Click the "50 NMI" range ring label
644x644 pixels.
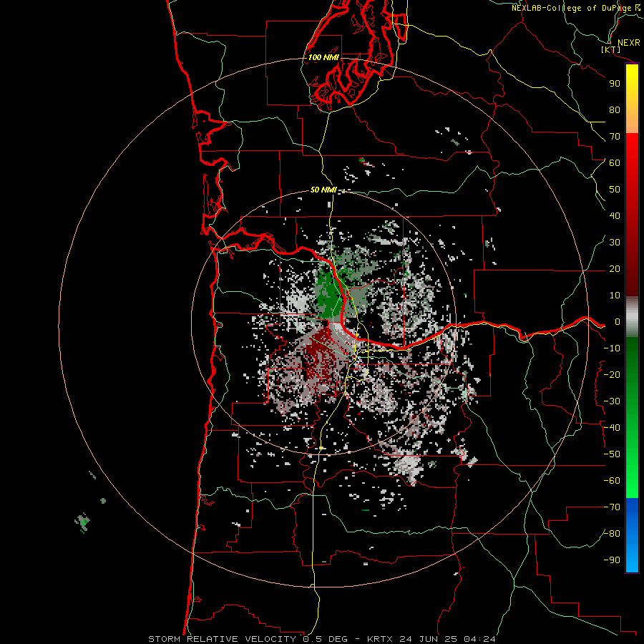coord(323,190)
